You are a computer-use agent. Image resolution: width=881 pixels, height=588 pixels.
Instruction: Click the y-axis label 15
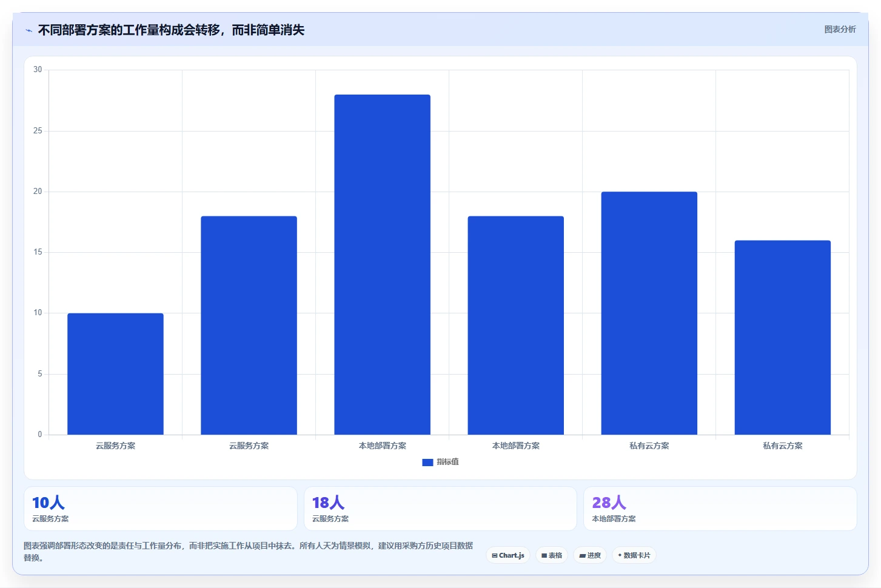click(x=38, y=252)
